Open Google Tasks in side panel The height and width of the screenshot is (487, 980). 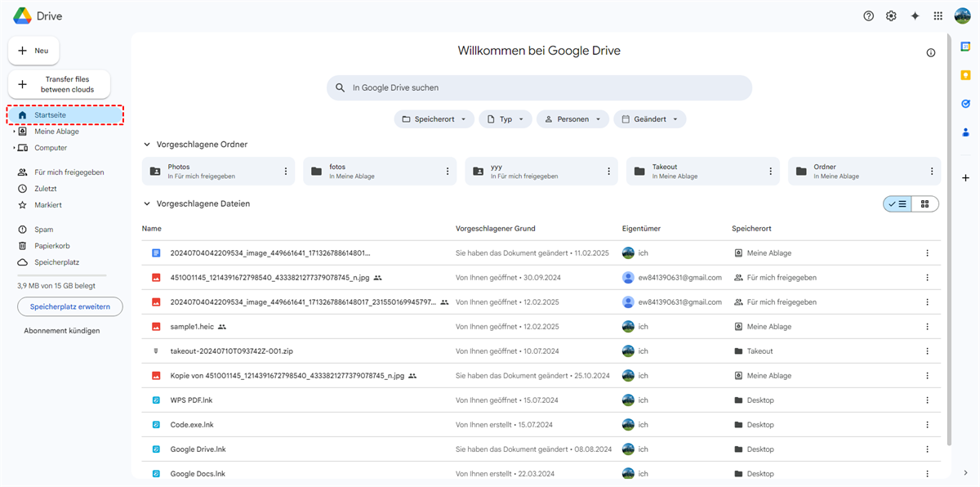pos(965,104)
